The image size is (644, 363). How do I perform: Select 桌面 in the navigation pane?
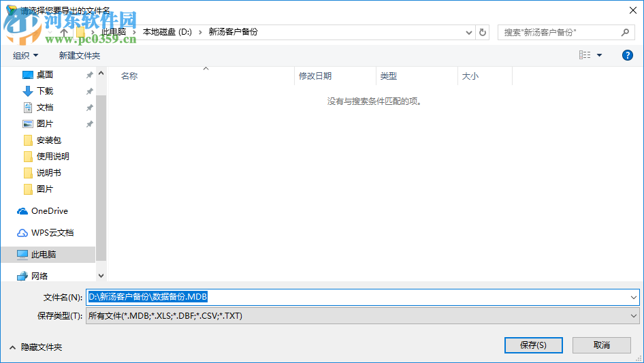(x=45, y=75)
